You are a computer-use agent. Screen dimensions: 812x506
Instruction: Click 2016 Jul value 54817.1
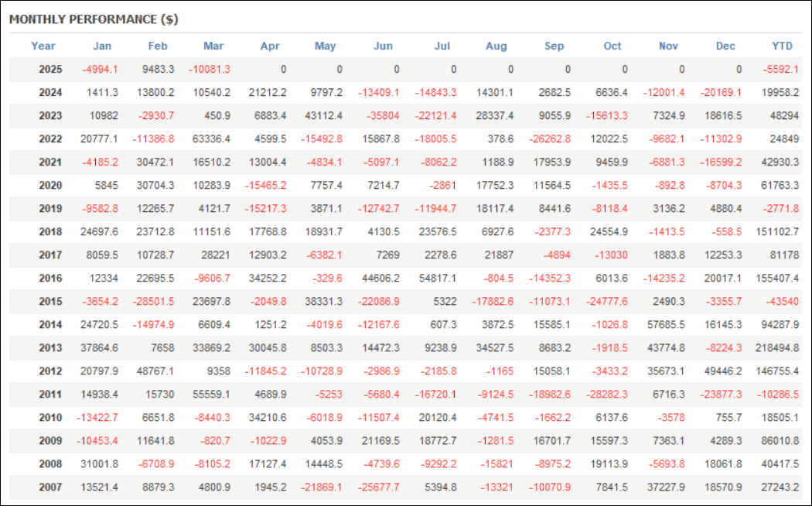click(438, 278)
